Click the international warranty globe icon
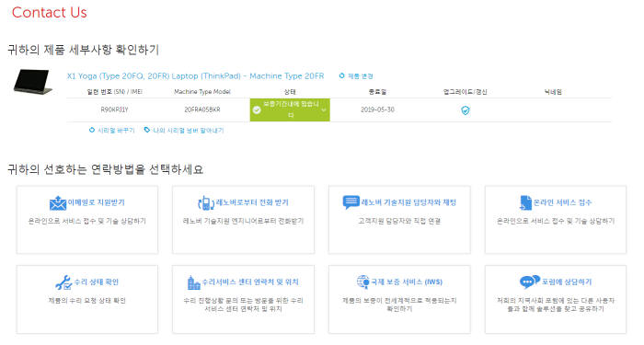The image size is (644, 345). (x=363, y=282)
